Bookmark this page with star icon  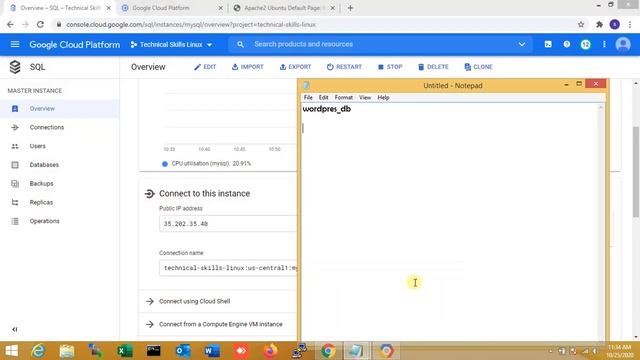581,24
